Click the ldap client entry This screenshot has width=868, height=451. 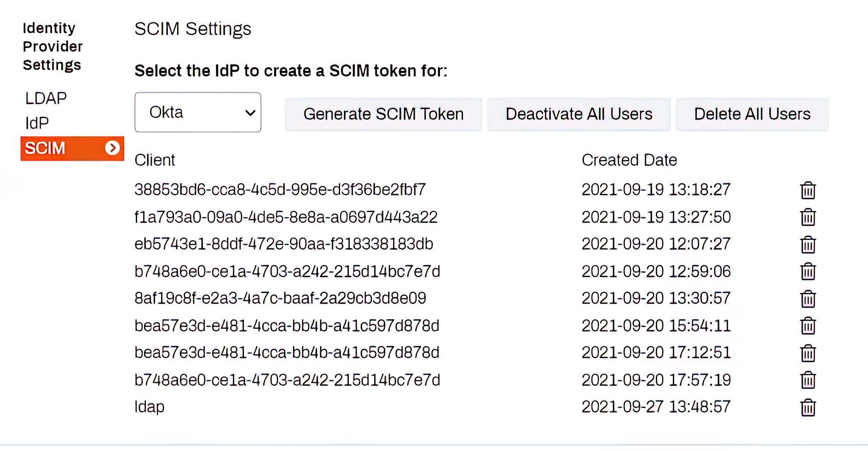(150, 407)
